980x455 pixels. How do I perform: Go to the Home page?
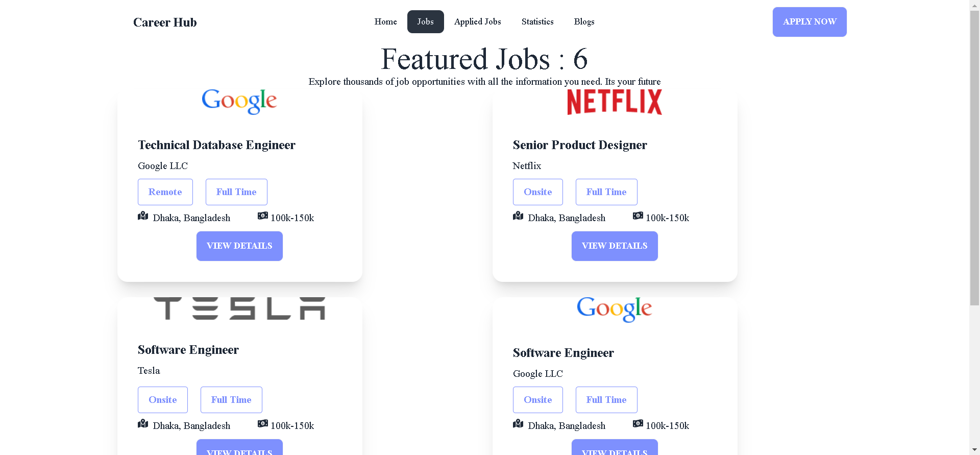coord(385,21)
